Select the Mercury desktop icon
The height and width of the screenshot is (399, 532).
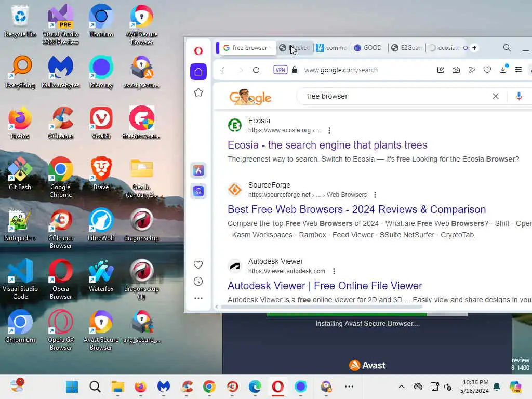[x=101, y=72]
